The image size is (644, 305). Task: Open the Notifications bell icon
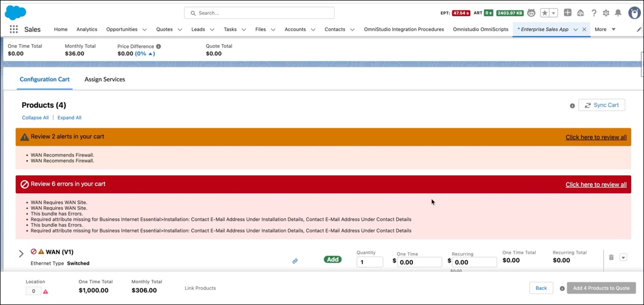[618, 13]
